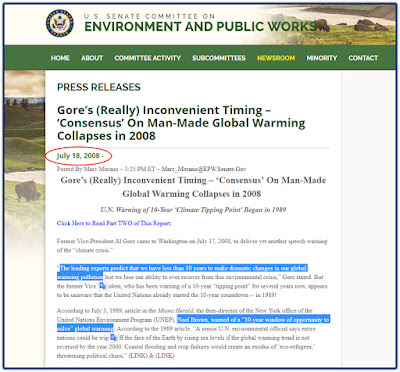Click highlighted text 'Noel Brown, warned of'
Image resolution: width=400 pixels, height=372 pixels.
(x=253, y=320)
